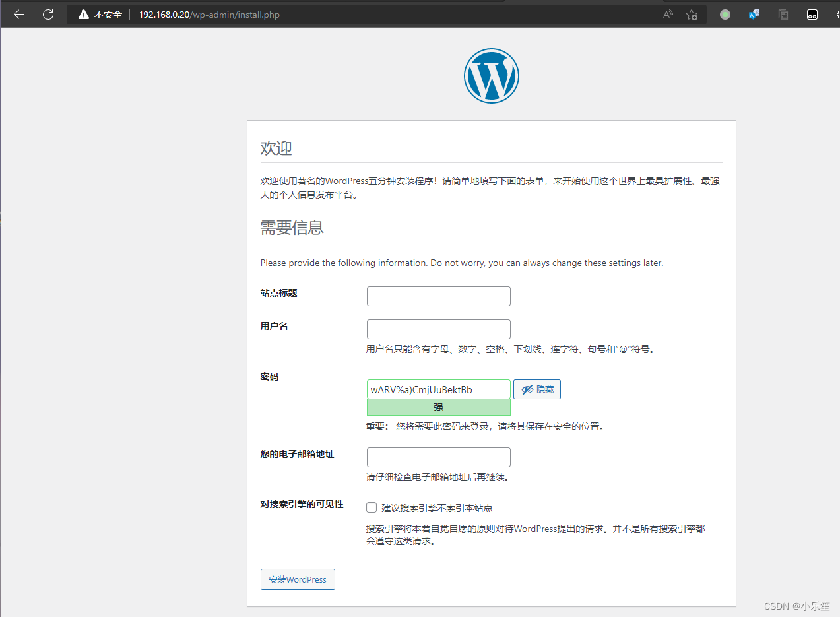This screenshot has height=617, width=840.
Task: Toggle password visibility with 隐藏 button
Action: (x=537, y=389)
